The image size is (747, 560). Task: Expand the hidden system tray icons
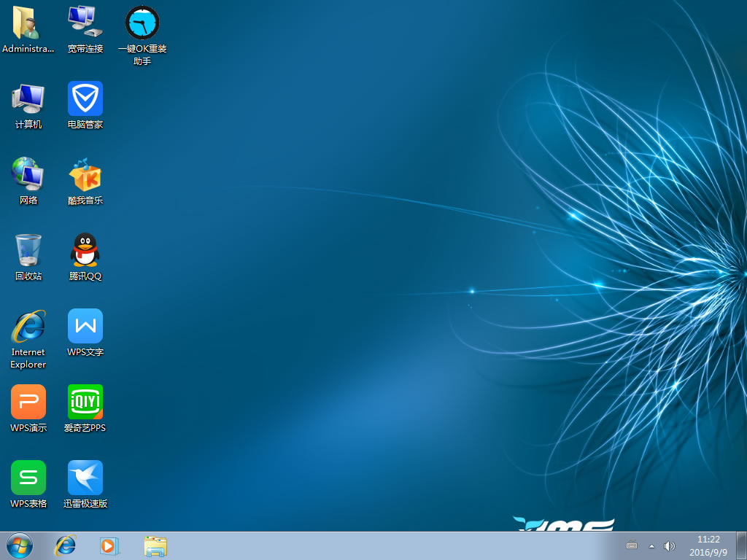point(651,545)
